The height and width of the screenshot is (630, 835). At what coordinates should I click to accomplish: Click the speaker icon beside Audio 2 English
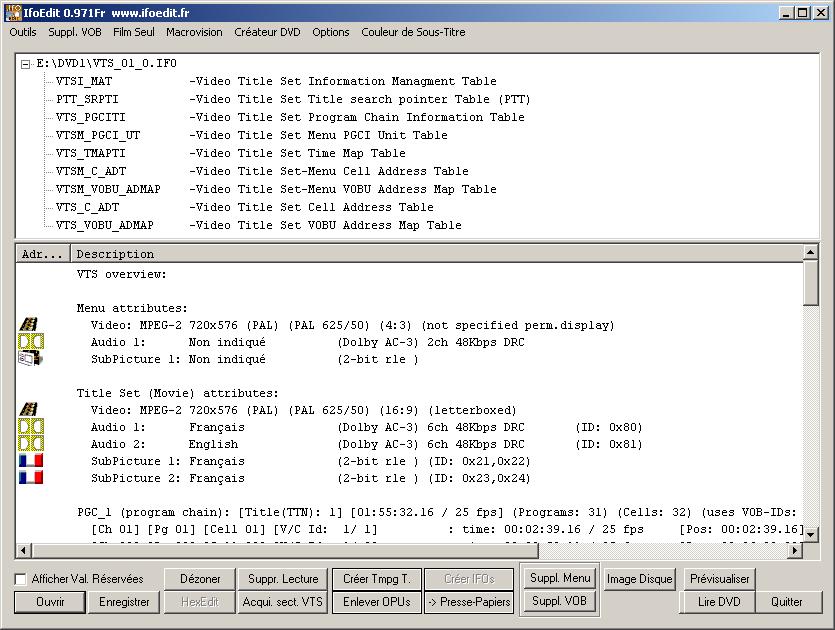(29, 444)
